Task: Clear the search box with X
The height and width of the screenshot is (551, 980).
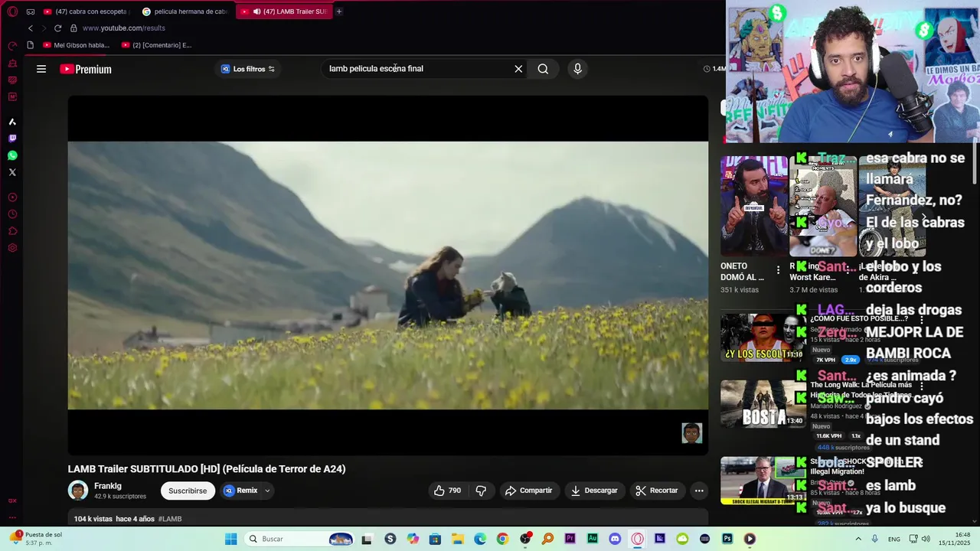Action: (518, 69)
